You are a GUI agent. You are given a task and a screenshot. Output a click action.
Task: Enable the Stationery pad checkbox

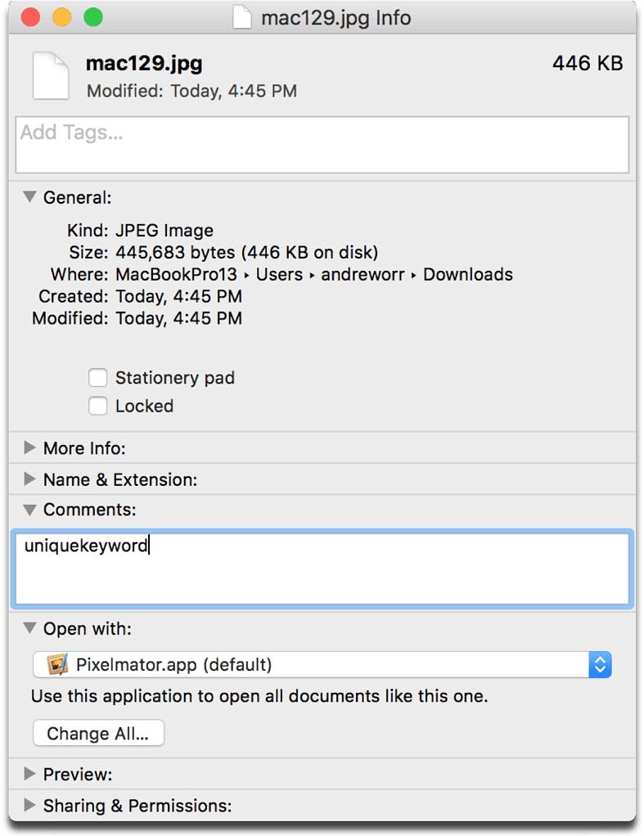tap(98, 378)
